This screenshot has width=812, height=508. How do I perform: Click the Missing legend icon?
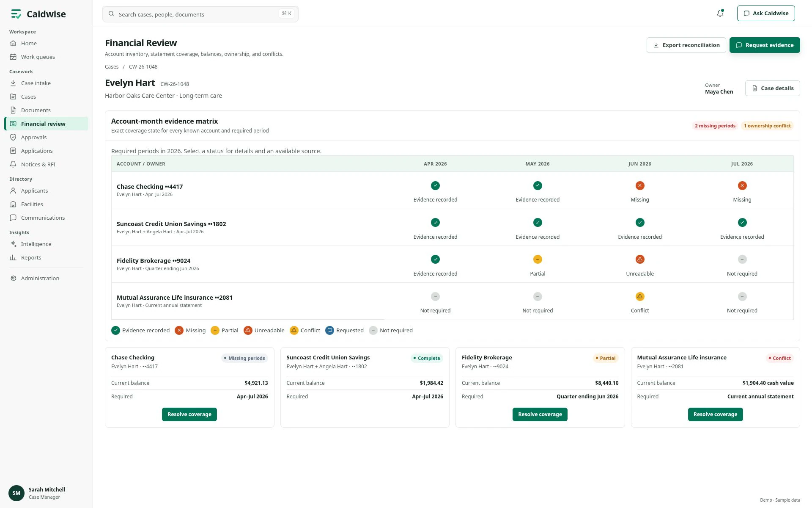point(179,330)
